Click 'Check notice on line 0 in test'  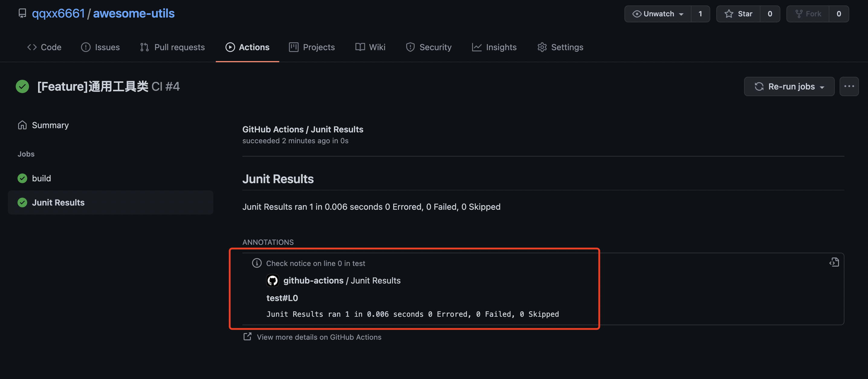[316, 264]
